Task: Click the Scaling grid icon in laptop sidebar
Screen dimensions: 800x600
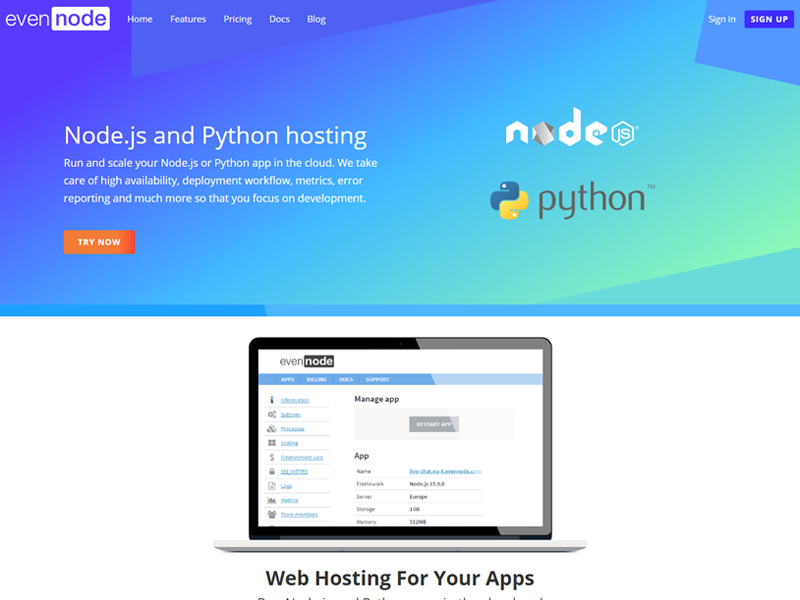Action: 271,443
